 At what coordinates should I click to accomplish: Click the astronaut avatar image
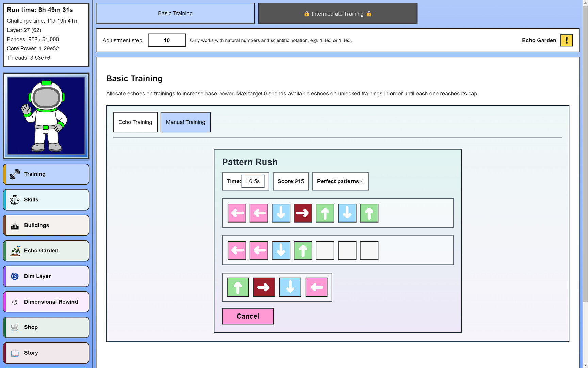(x=46, y=116)
